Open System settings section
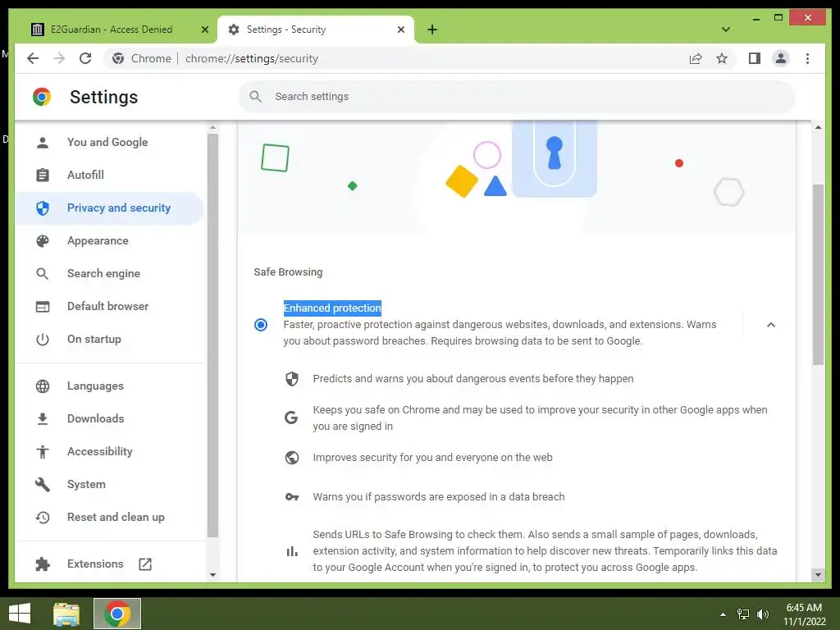 click(x=109, y=484)
